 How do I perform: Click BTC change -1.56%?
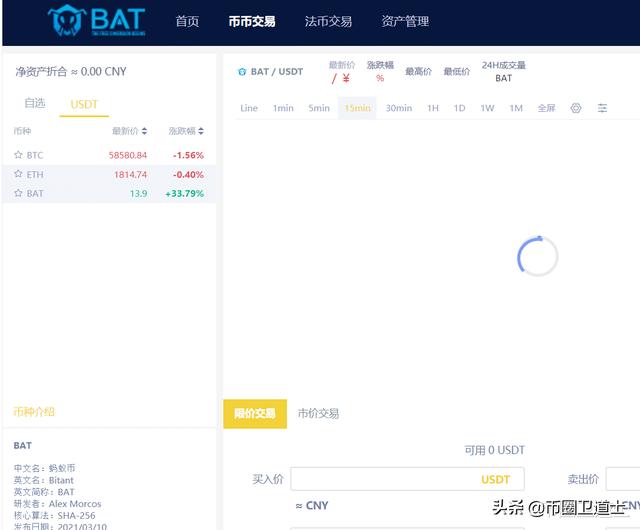pos(188,155)
